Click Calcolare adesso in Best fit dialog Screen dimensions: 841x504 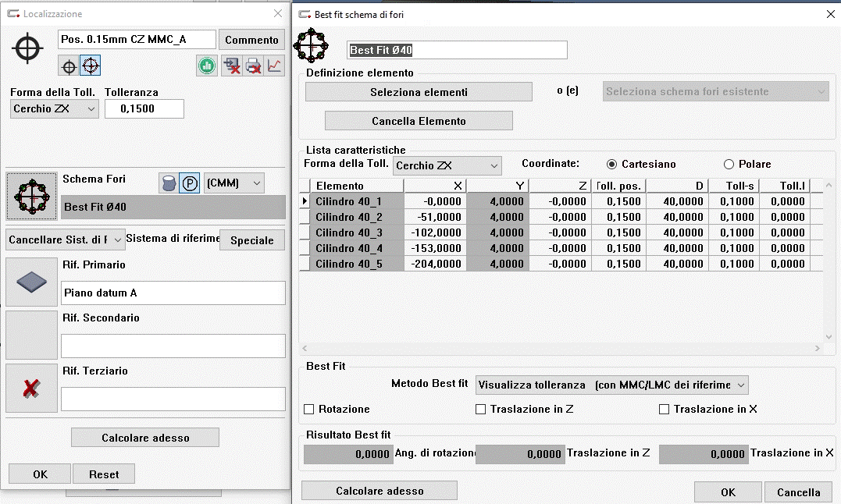(380, 491)
